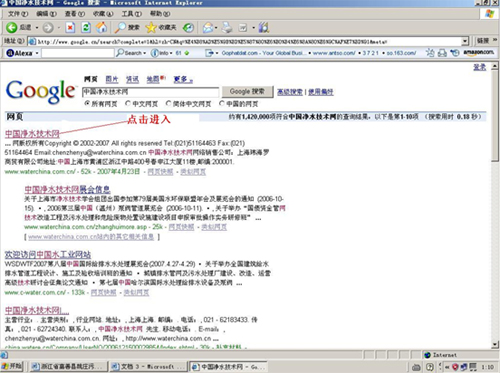500x373 pixels.
Task: Expand the Alexa Search dropdown arrow
Action: [145, 53]
